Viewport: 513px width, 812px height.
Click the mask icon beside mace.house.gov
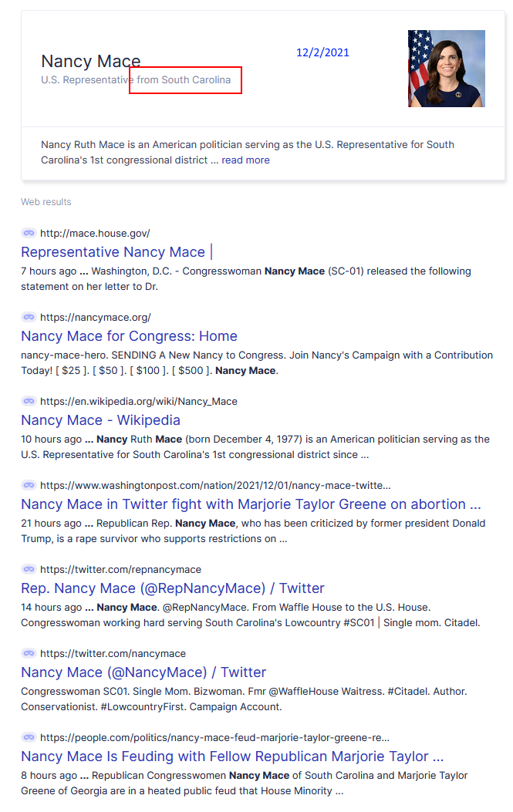[x=29, y=233]
